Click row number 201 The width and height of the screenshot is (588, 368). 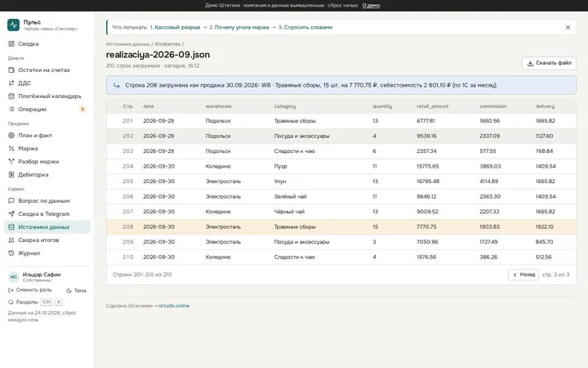coord(127,121)
